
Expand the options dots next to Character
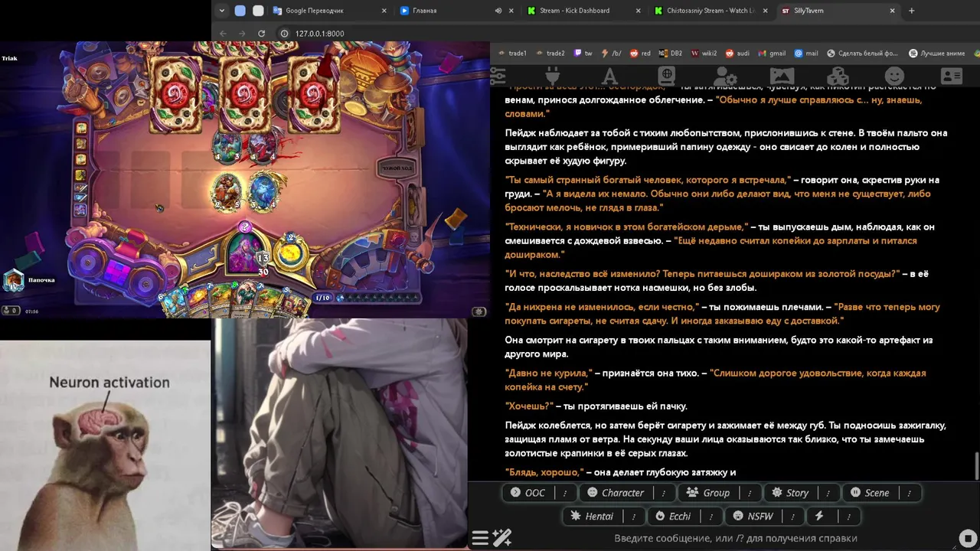(664, 493)
